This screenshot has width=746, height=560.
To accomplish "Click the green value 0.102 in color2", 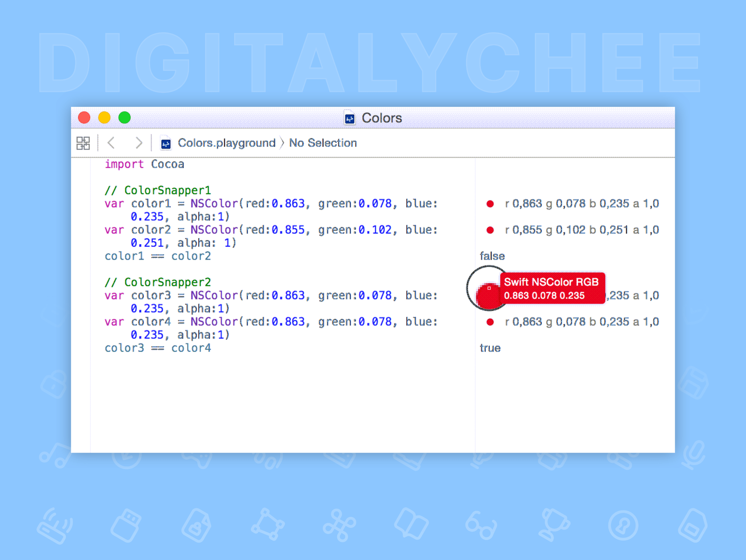I will pyautogui.click(x=375, y=230).
